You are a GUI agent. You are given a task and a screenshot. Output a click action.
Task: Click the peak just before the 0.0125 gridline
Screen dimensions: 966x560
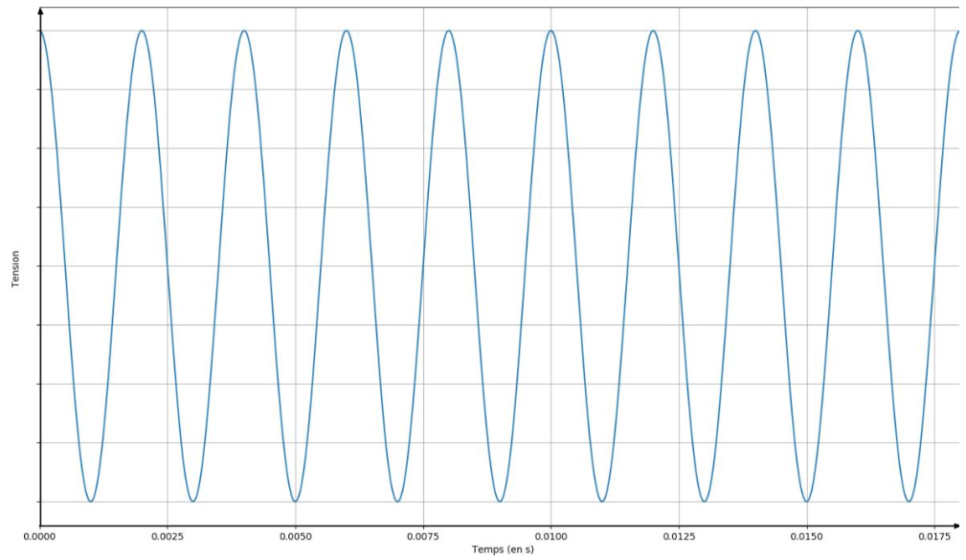pos(653,31)
